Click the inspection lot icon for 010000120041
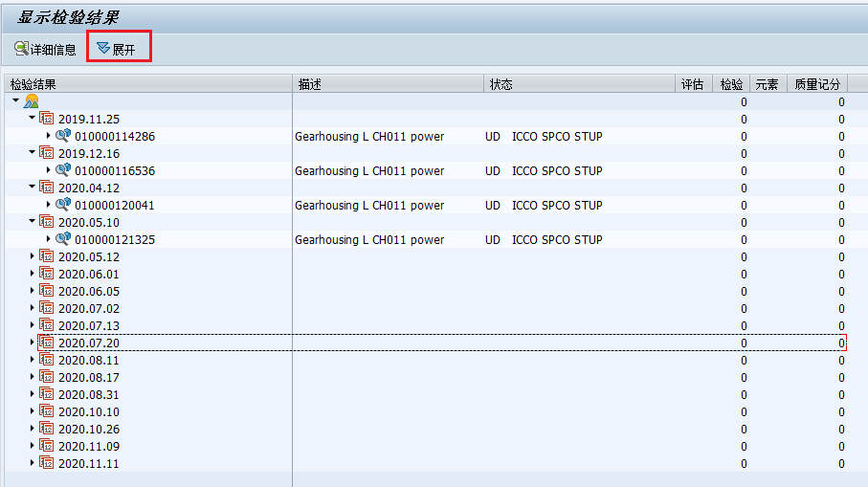The image size is (868, 487). point(63,204)
